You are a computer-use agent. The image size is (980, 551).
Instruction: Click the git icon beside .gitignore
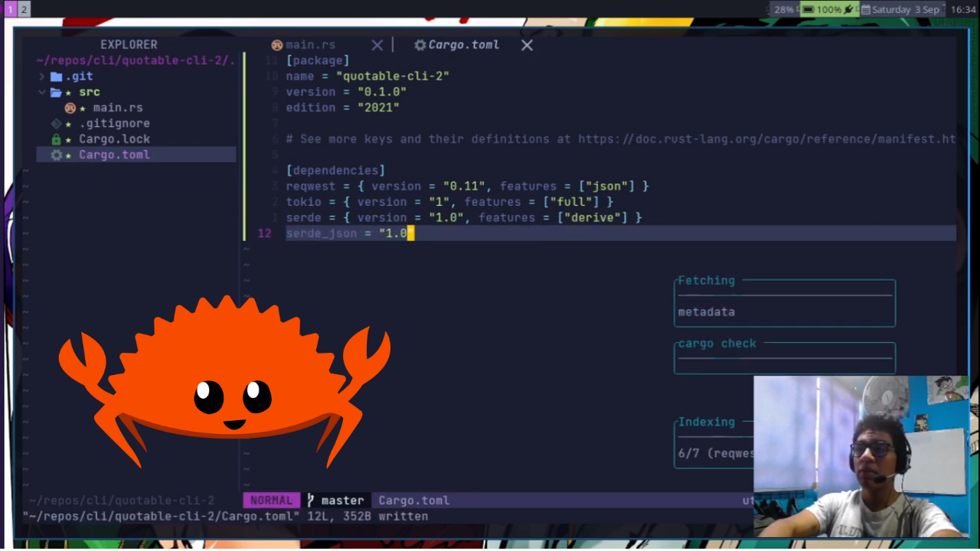point(56,123)
